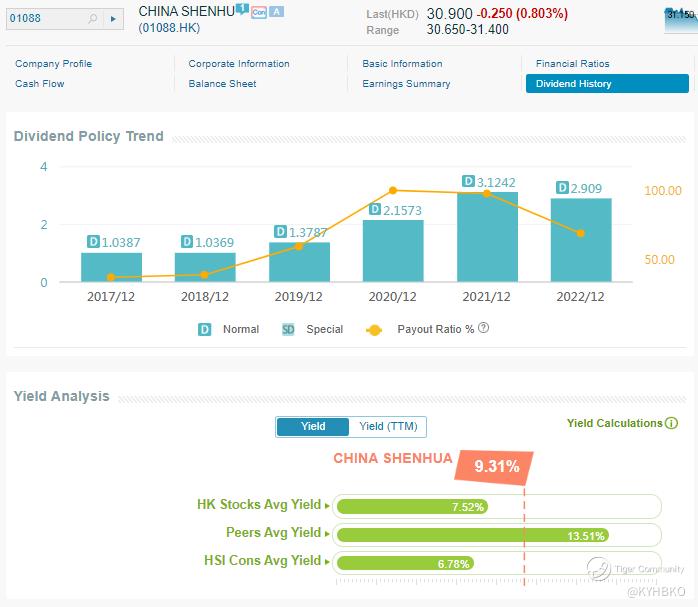Screen dimensions: 698x607
Task: Click the HSI Cons Avg Yield 6.78% bar
Action: [x=406, y=563]
